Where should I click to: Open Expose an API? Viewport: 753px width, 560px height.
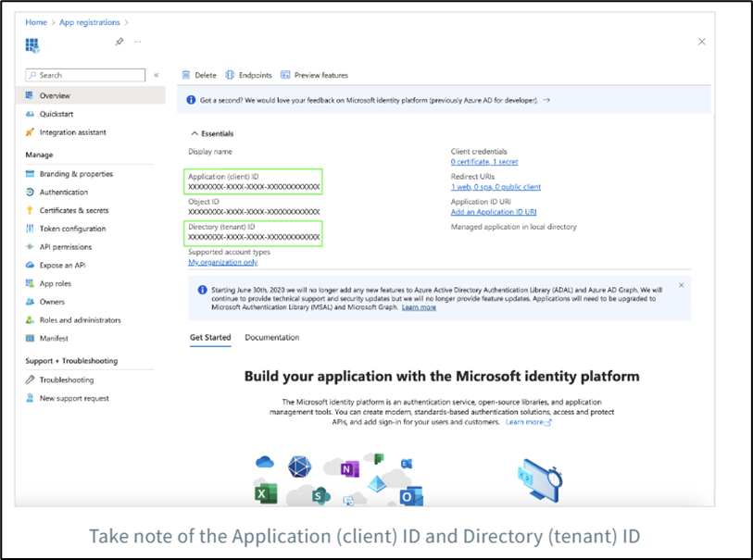(x=62, y=265)
